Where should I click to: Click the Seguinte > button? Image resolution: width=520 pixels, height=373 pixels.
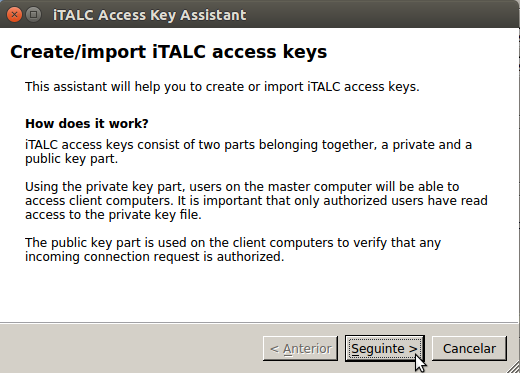[385, 349]
